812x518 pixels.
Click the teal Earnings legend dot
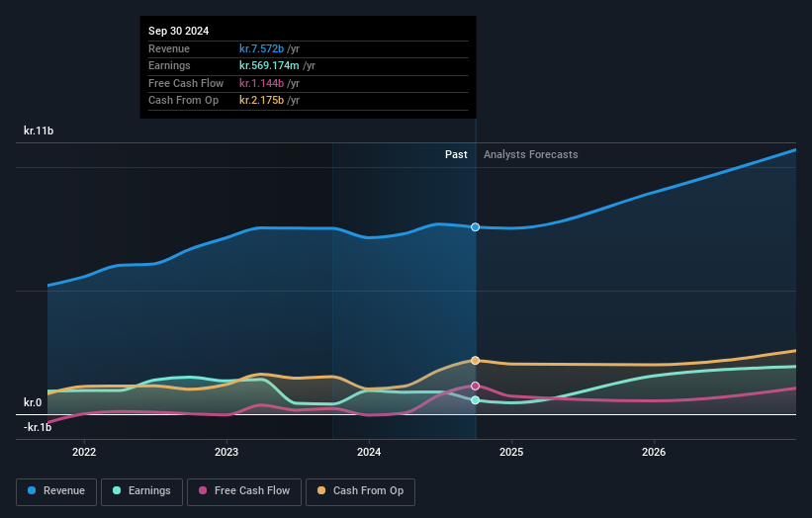coord(117,490)
